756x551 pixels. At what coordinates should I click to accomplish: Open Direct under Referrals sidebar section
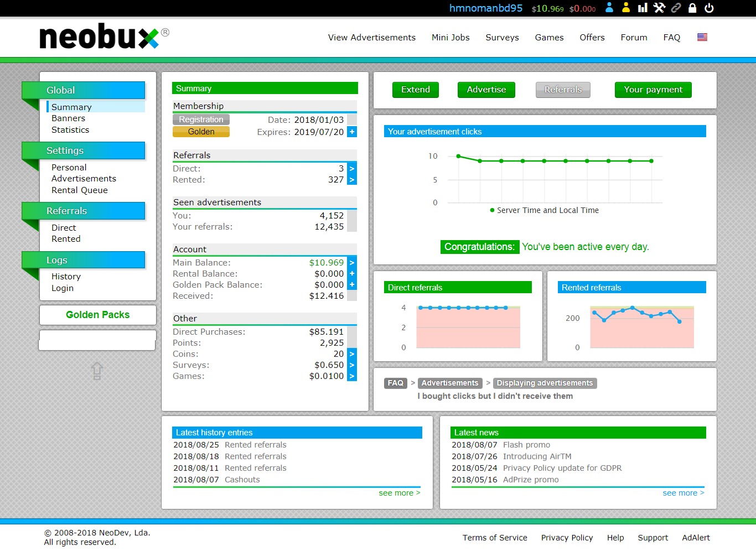click(x=64, y=228)
